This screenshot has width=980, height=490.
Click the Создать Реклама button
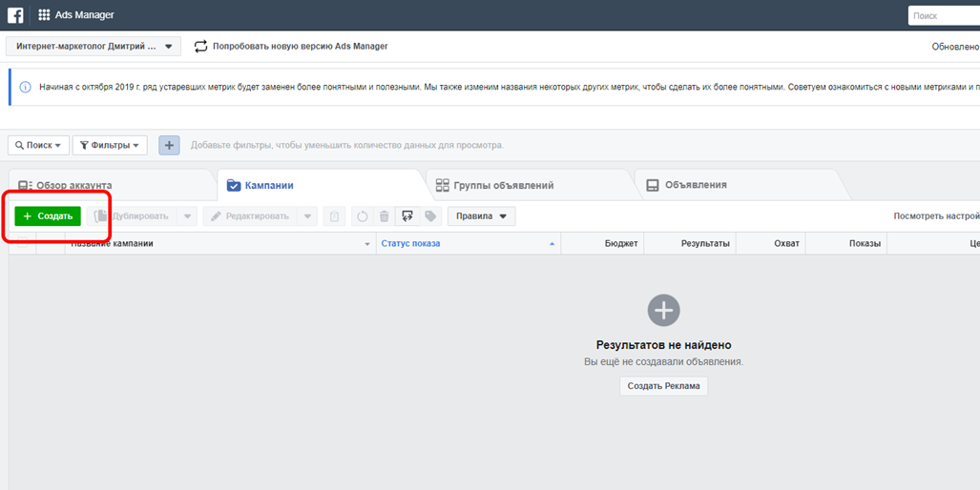664,386
